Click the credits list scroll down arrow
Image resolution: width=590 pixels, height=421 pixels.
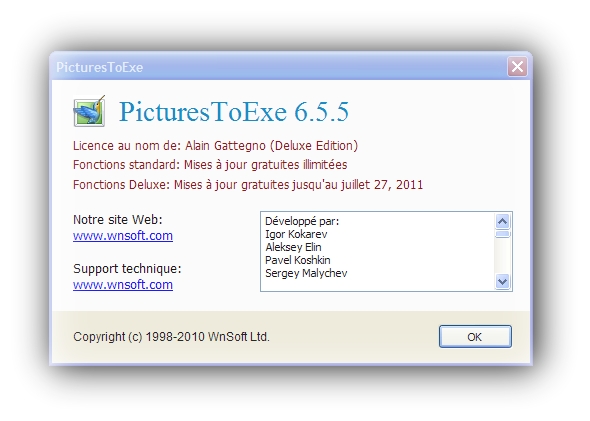(x=503, y=281)
